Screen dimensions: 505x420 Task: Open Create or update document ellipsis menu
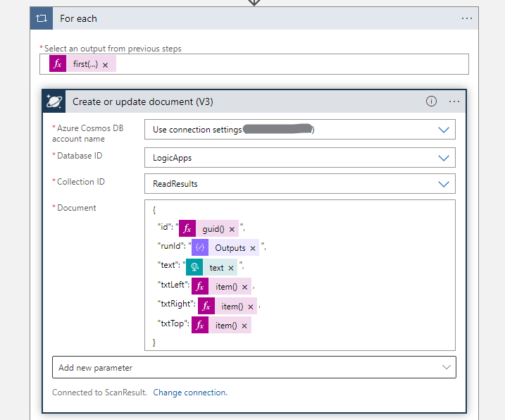(454, 101)
